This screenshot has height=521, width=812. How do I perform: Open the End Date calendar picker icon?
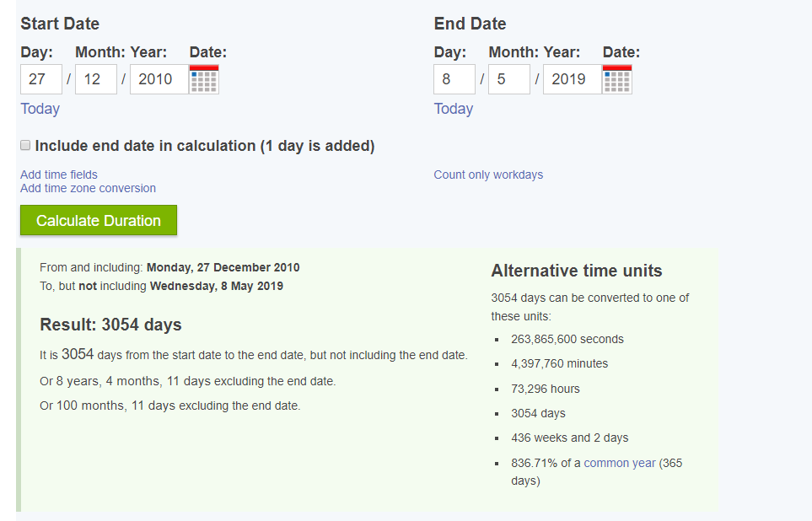[617, 79]
